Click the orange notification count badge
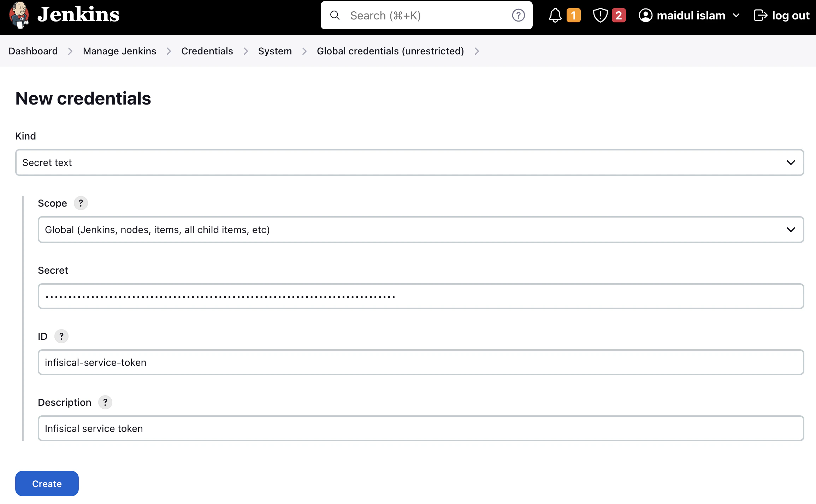 tap(574, 15)
